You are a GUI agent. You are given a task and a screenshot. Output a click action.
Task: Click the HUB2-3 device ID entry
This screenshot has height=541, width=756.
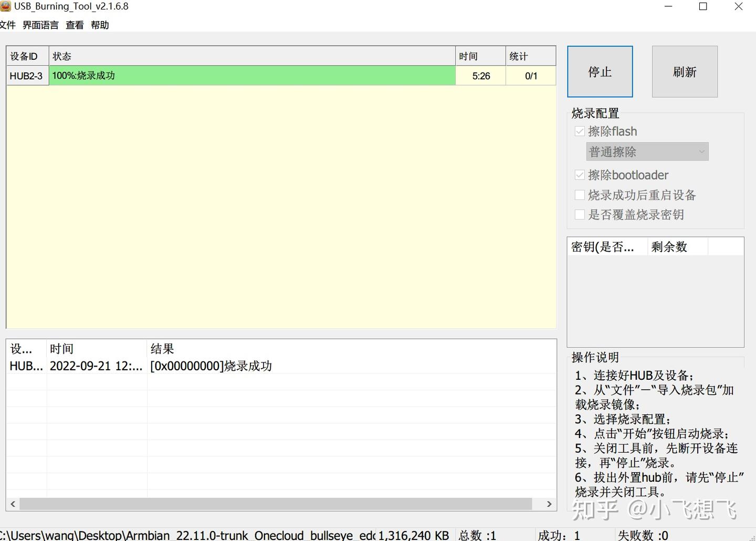point(26,76)
